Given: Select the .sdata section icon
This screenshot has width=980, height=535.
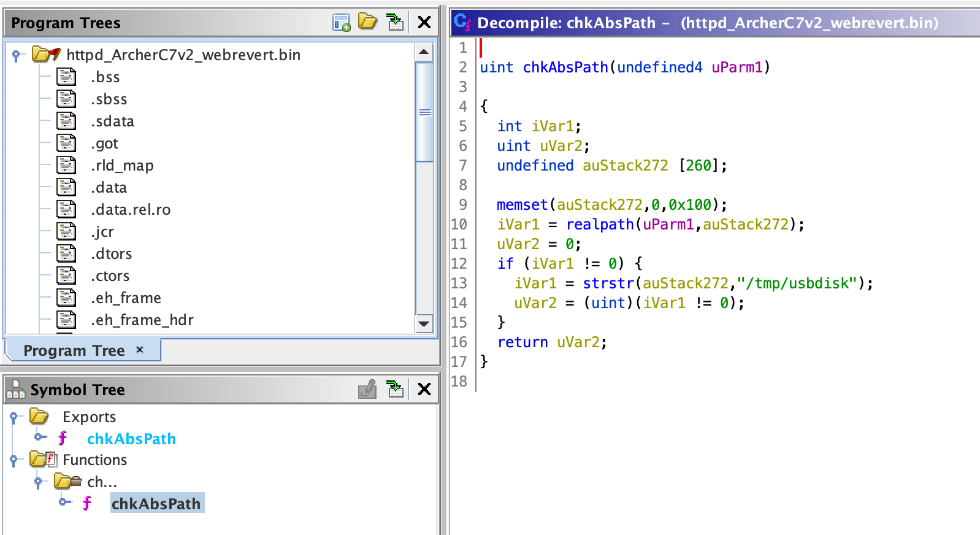Looking at the screenshot, I should 66,121.
